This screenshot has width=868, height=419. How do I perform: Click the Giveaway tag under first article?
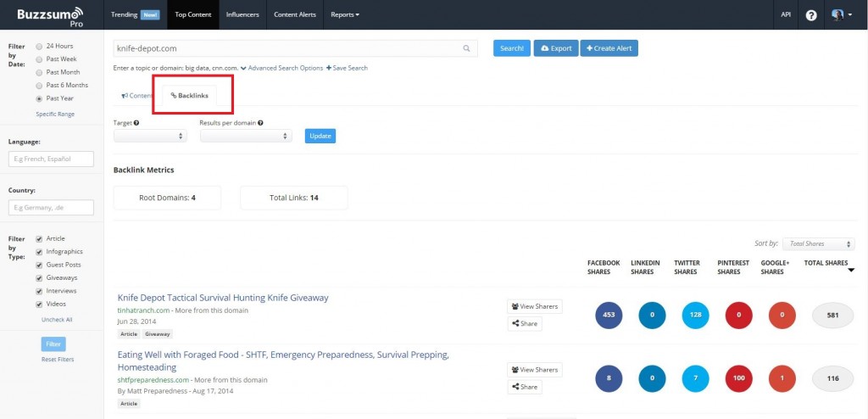[158, 334]
